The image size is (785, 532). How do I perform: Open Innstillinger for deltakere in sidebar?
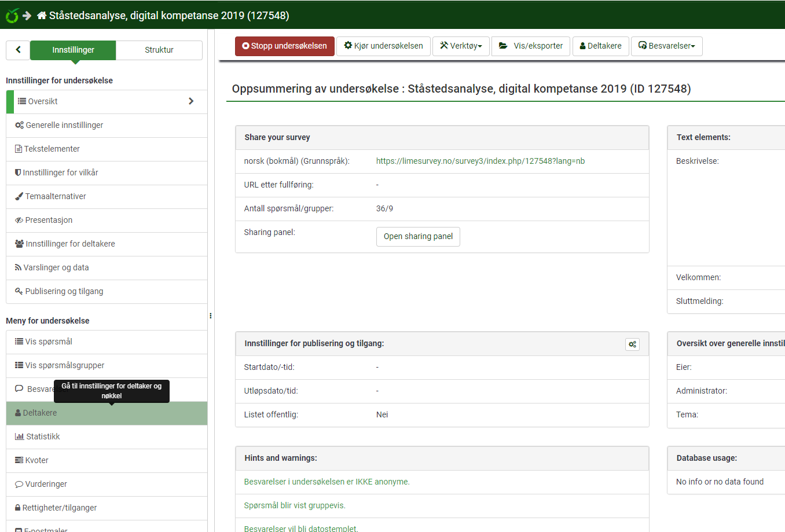click(x=70, y=244)
